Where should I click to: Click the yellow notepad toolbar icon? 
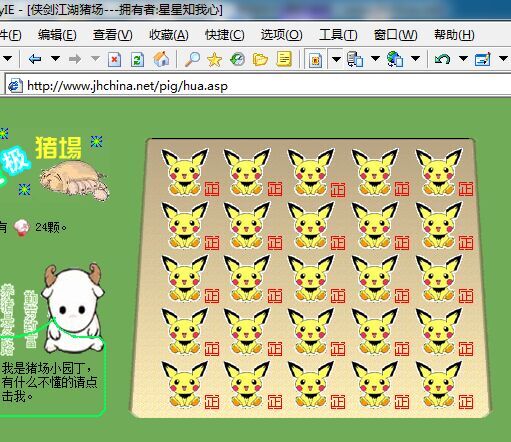point(284,59)
